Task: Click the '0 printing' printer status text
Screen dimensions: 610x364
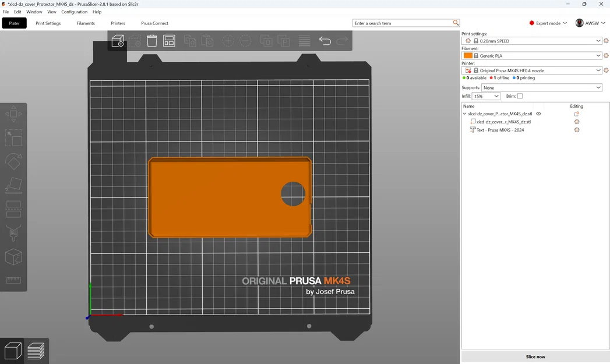Action: coord(524,78)
